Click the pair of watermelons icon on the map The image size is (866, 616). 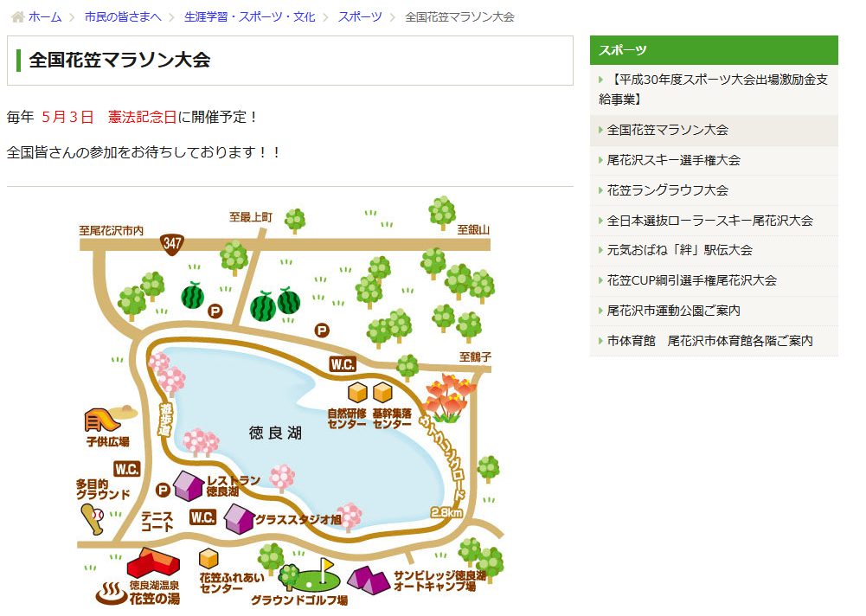pyautogui.click(x=275, y=305)
